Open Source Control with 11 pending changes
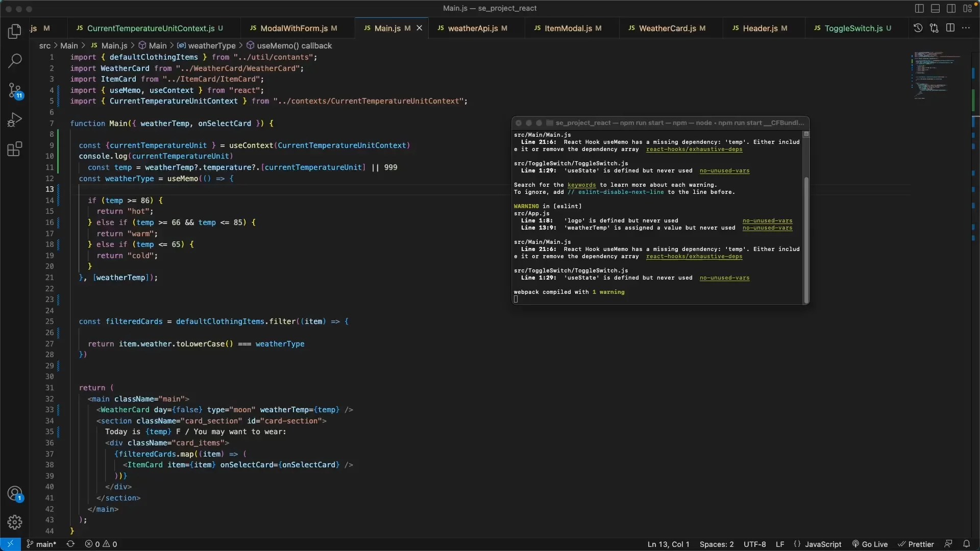 click(15, 90)
